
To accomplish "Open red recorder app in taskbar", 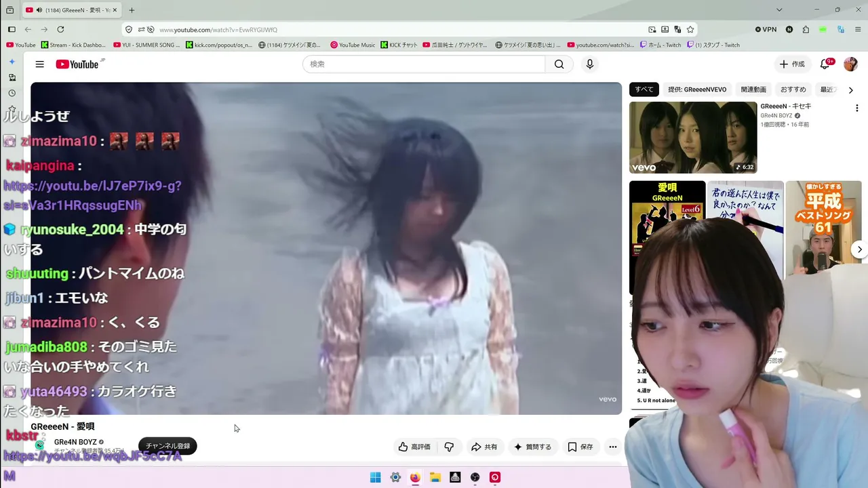I will pos(495,477).
